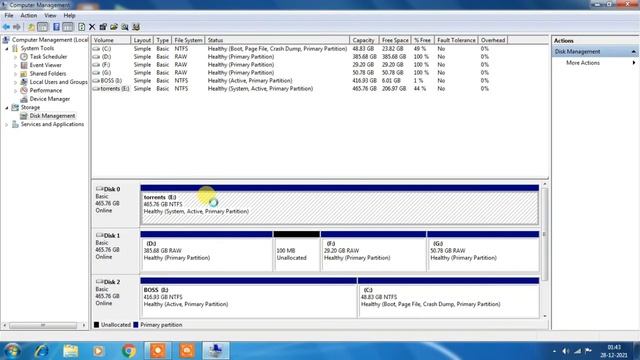This screenshot has height=360, width=640.
Task: Click the Up one level toolbar icon
Action: pos(31,27)
